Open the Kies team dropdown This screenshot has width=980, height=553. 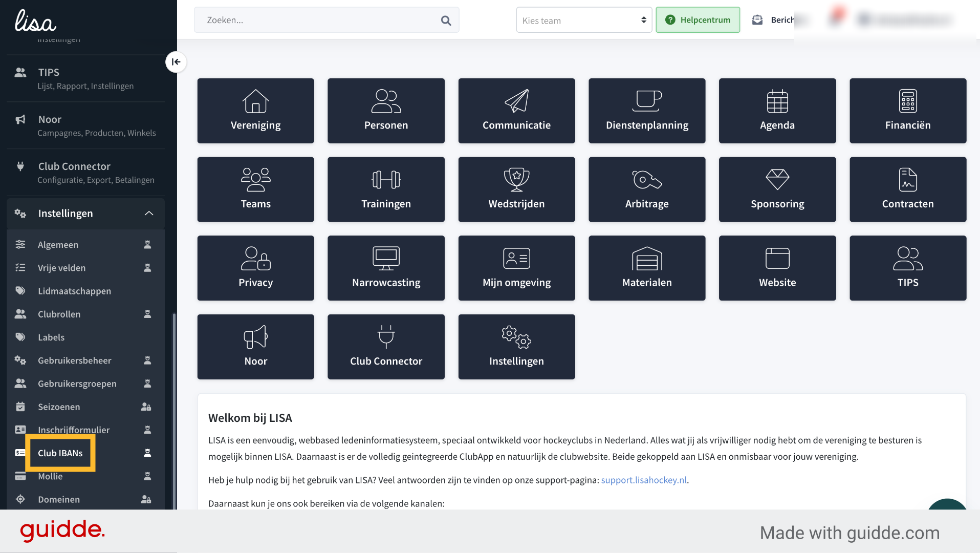click(584, 20)
